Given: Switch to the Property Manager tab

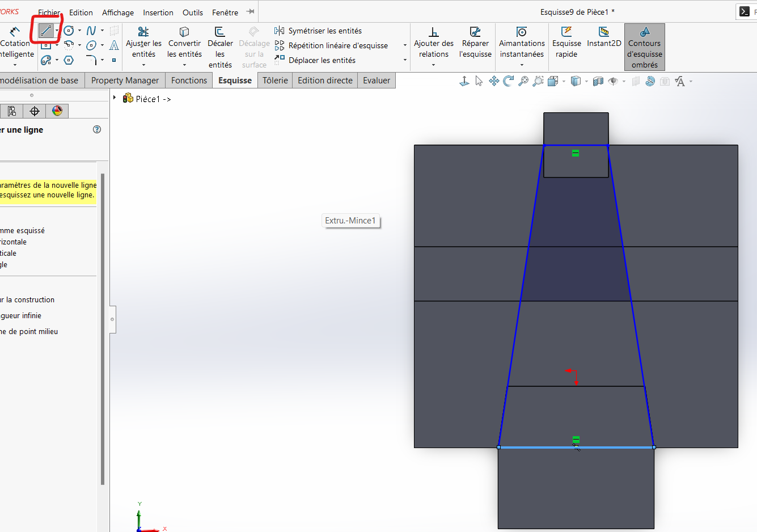Looking at the screenshot, I should coord(125,81).
